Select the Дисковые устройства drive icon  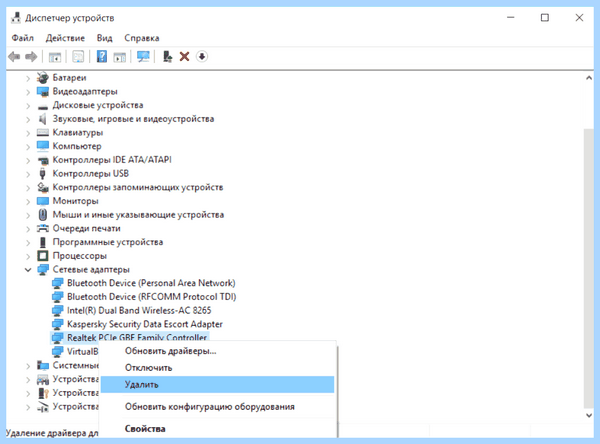click(43, 106)
